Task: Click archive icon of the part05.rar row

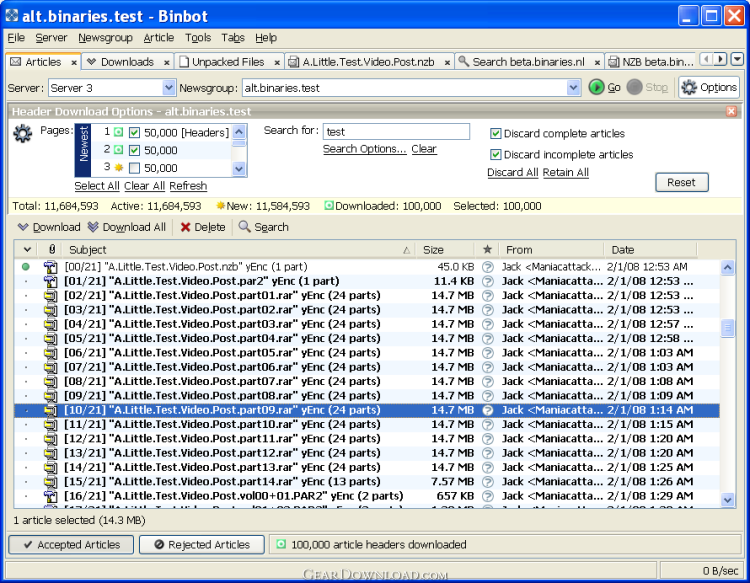Action: click(x=50, y=353)
